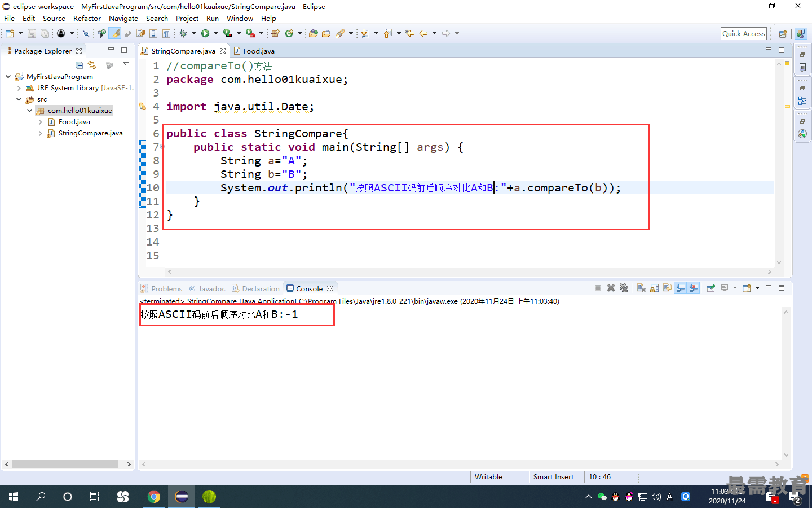
Task: Click the Coverage run icon
Action: click(x=227, y=33)
